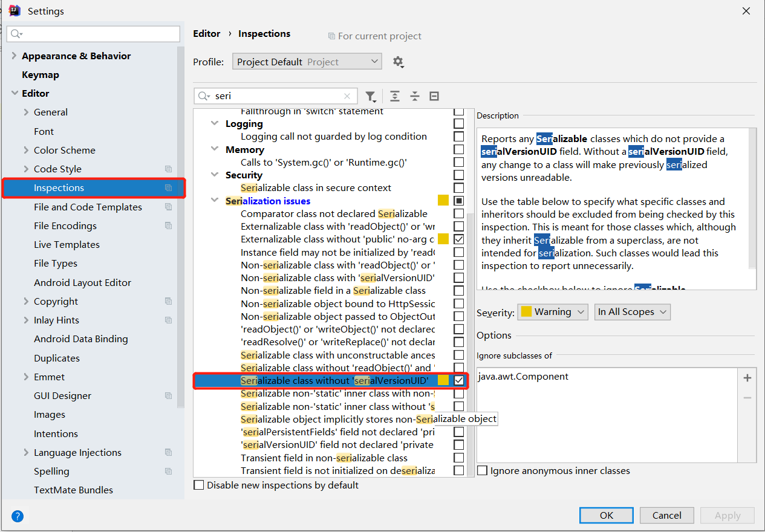Toggle 'Serializable class without serialVersionUID' checkbox
The image size is (765, 532).
click(x=459, y=380)
